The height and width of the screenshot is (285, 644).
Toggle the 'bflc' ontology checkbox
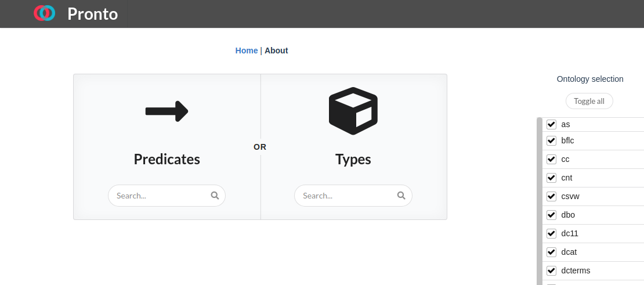tap(551, 140)
